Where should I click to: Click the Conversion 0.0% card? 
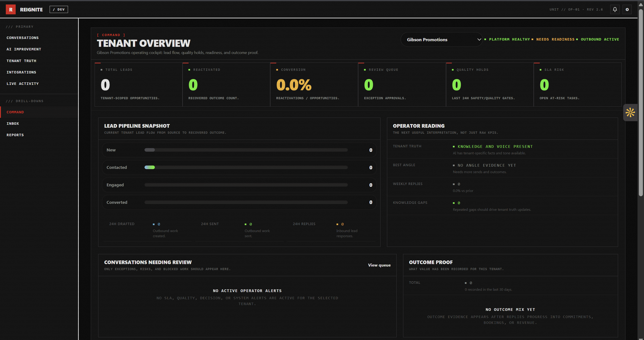click(x=314, y=85)
